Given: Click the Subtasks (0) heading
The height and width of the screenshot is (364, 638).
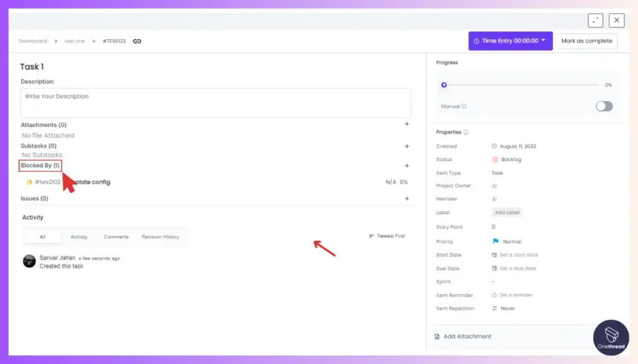Looking at the screenshot, I should click(x=39, y=146).
